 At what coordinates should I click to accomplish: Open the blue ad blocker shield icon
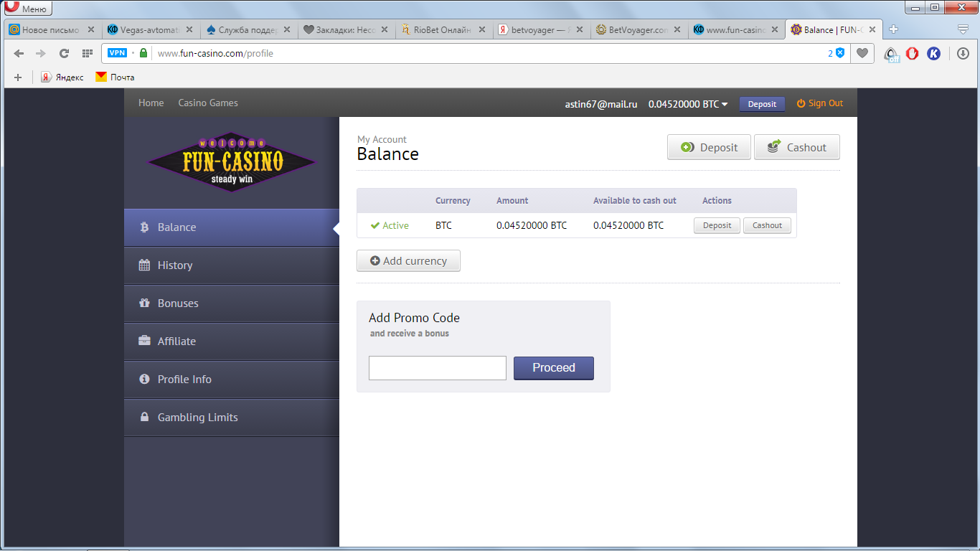pyautogui.click(x=840, y=53)
